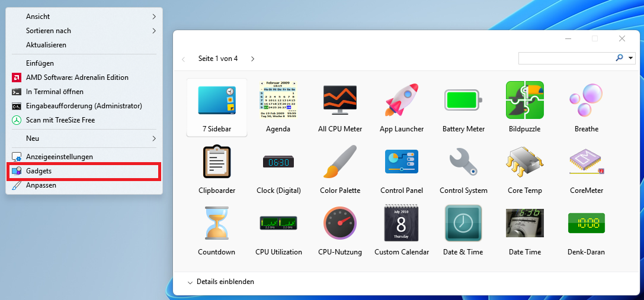Screen dimensions: 644x300
Task: Open AMD Software: Adrenalin Edition entry
Action: (x=84, y=77)
